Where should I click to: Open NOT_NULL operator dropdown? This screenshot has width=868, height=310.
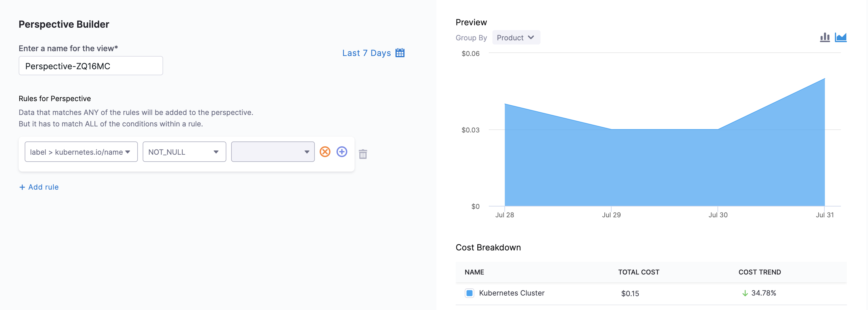tap(184, 152)
